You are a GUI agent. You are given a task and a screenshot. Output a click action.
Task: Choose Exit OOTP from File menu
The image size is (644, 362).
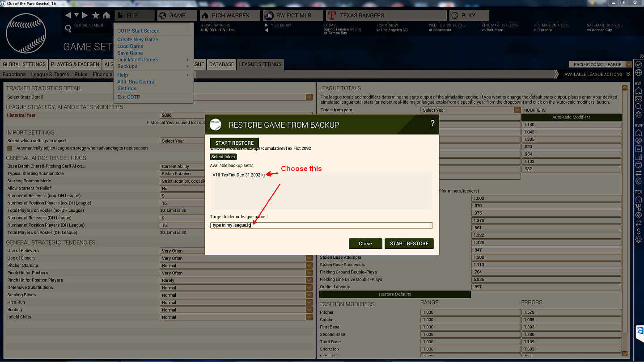(x=129, y=97)
